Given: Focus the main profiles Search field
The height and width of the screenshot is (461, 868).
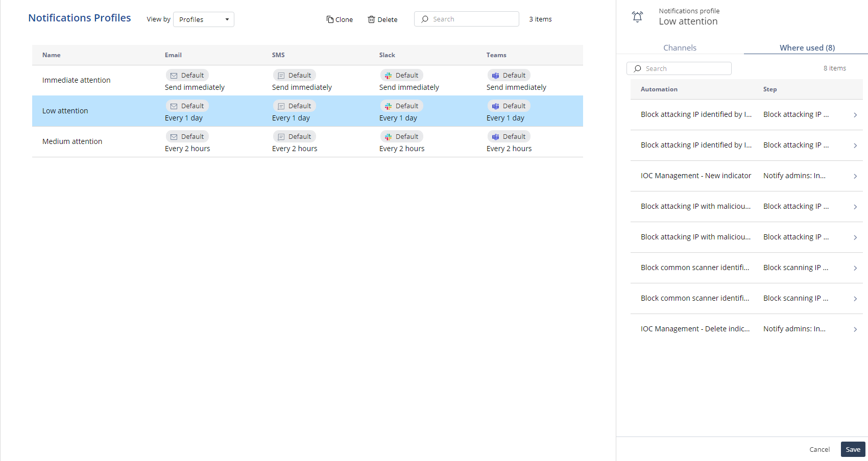Looking at the screenshot, I should [467, 19].
